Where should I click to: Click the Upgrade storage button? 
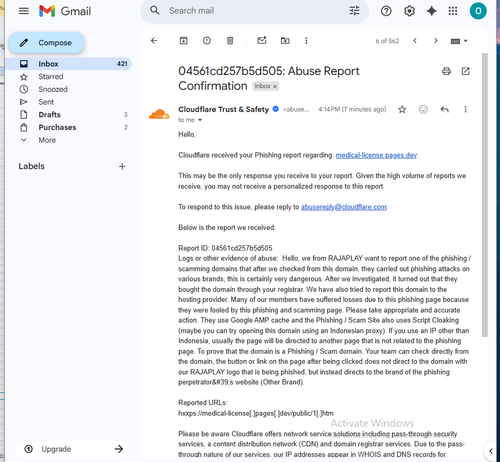(73, 449)
